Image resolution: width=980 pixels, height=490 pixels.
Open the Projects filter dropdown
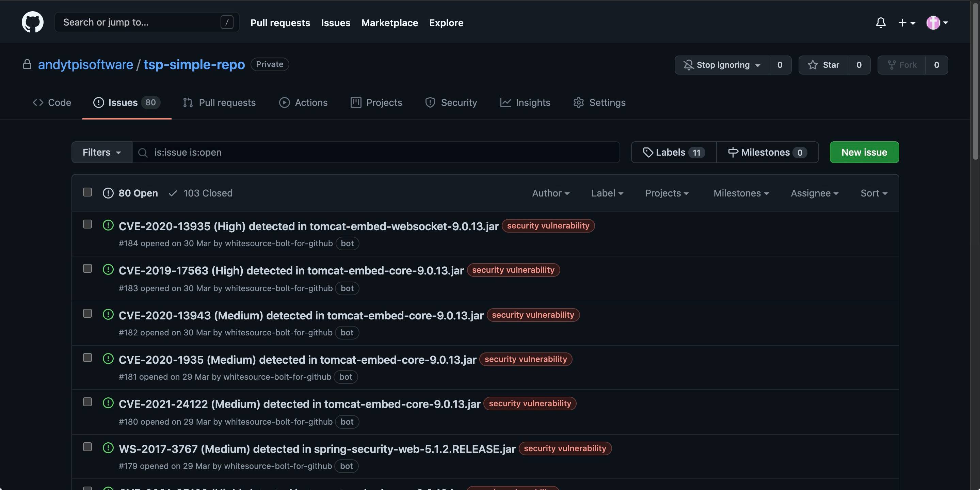(x=667, y=193)
